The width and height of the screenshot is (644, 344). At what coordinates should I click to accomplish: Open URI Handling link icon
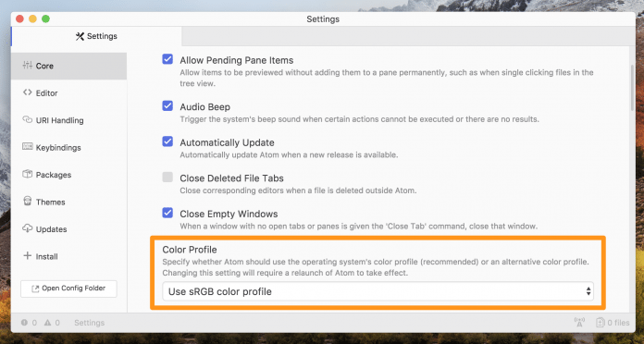(28, 119)
